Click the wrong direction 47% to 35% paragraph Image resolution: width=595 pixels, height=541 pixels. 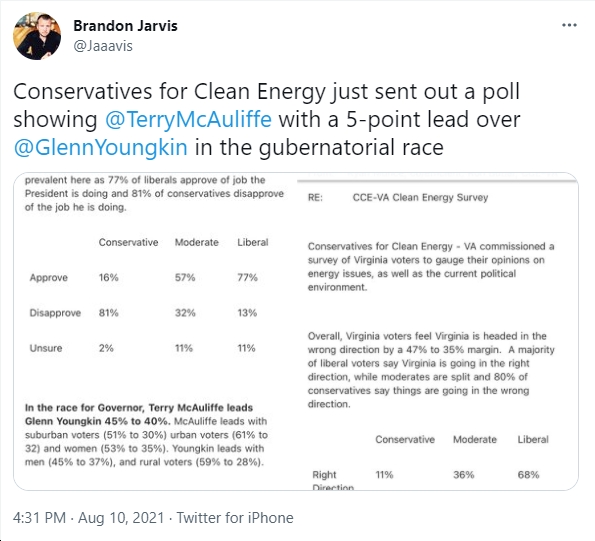click(x=431, y=370)
